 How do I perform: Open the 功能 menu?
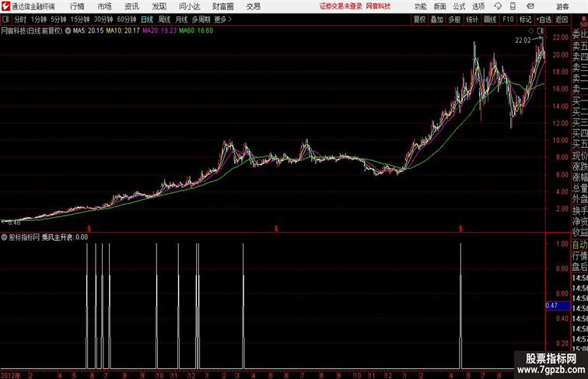420,6
